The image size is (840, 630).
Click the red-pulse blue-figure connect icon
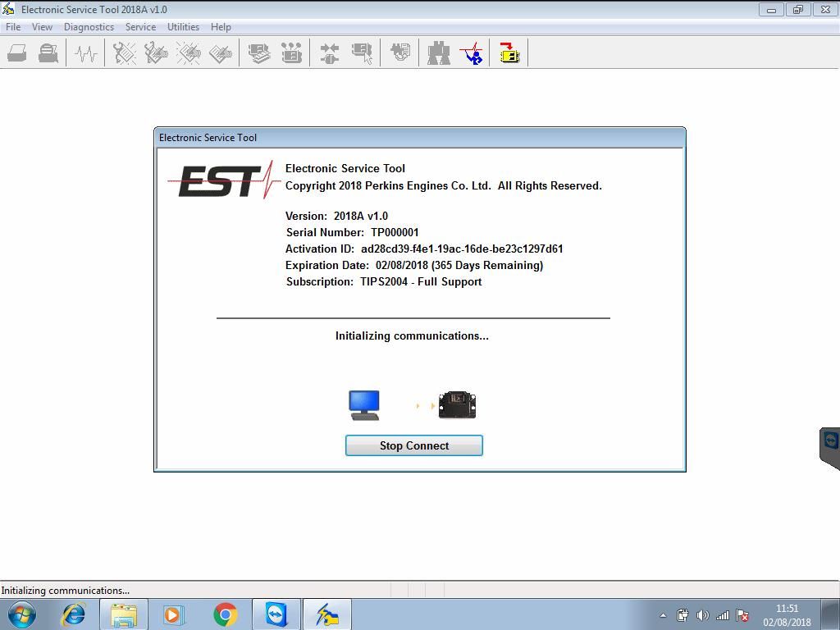tap(472, 53)
